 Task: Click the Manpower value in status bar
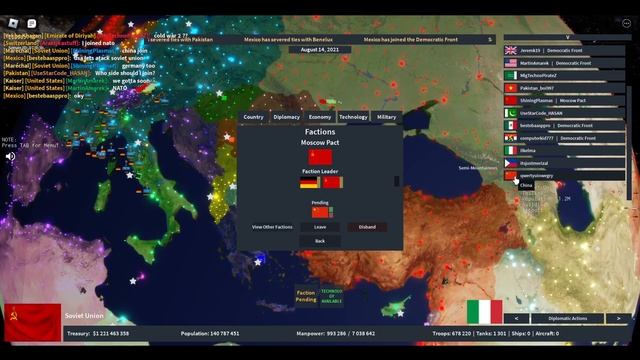(x=336, y=333)
